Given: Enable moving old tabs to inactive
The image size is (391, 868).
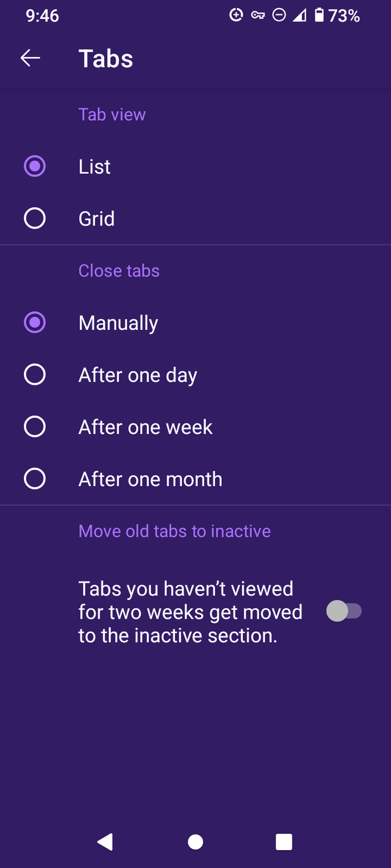Looking at the screenshot, I should (x=345, y=611).
